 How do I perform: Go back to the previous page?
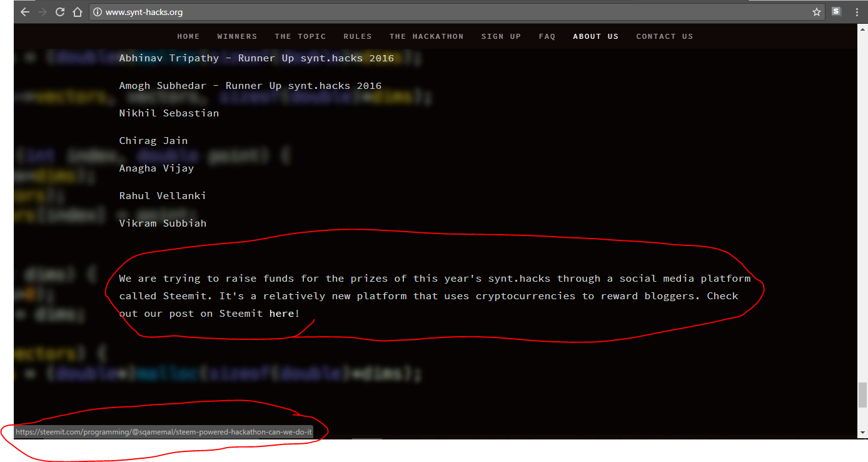point(25,12)
